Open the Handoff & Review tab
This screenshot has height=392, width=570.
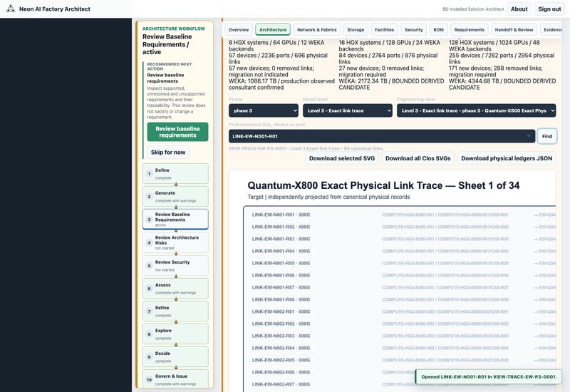(x=514, y=30)
